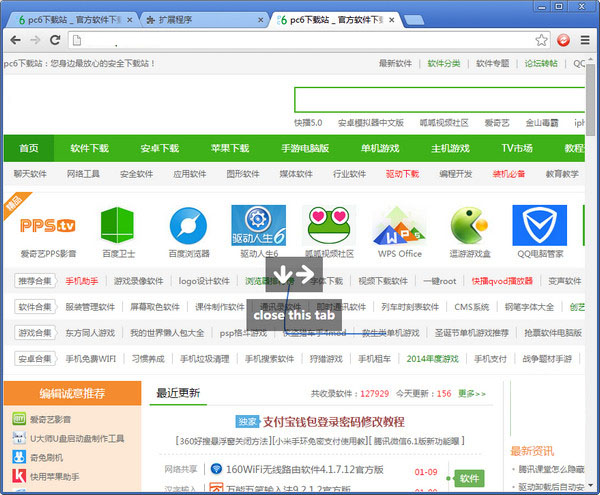
Task: Open the 主机游戏 navigation item
Action: (x=450, y=148)
